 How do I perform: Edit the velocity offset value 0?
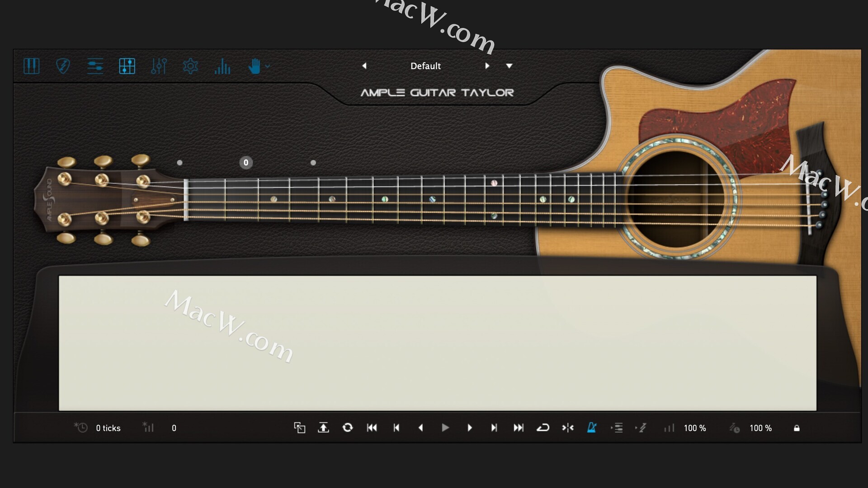[x=174, y=428]
